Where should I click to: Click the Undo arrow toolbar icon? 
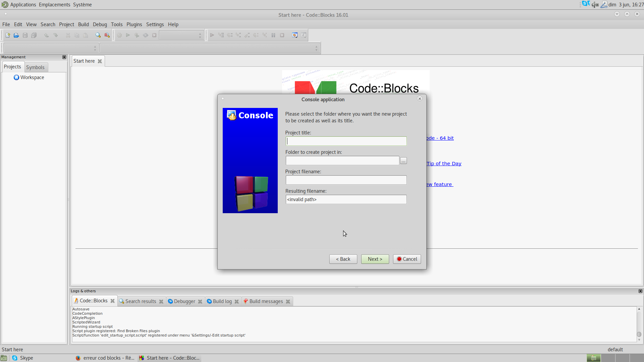46,35
